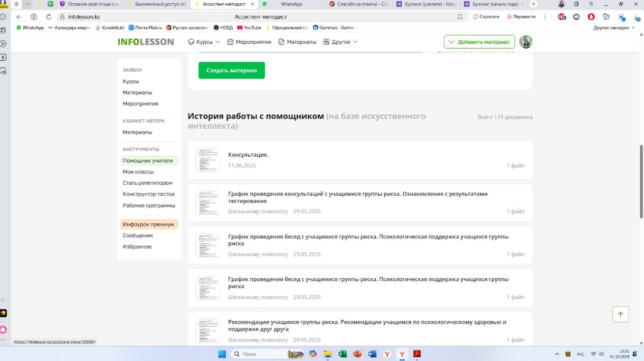Click the scroll-to-top arrow button
Image resolution: width=644 pixels, height=361 pixels.
pos(620,314)
